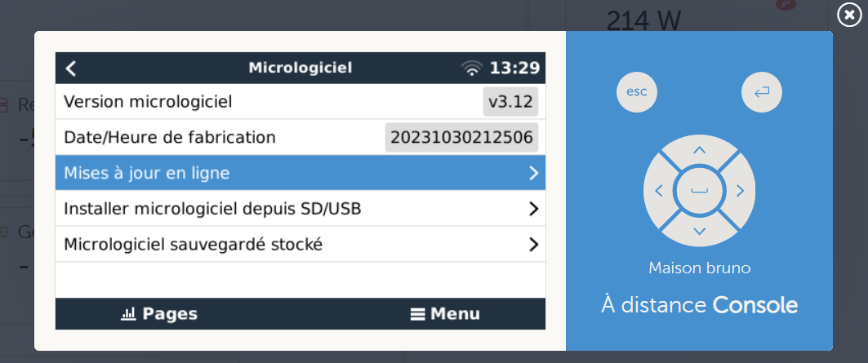Image resolution: width=868 pixels, height=363 pixels.
Task: Click the back arrow in Micrologiciel header
Action: point(71,68)
